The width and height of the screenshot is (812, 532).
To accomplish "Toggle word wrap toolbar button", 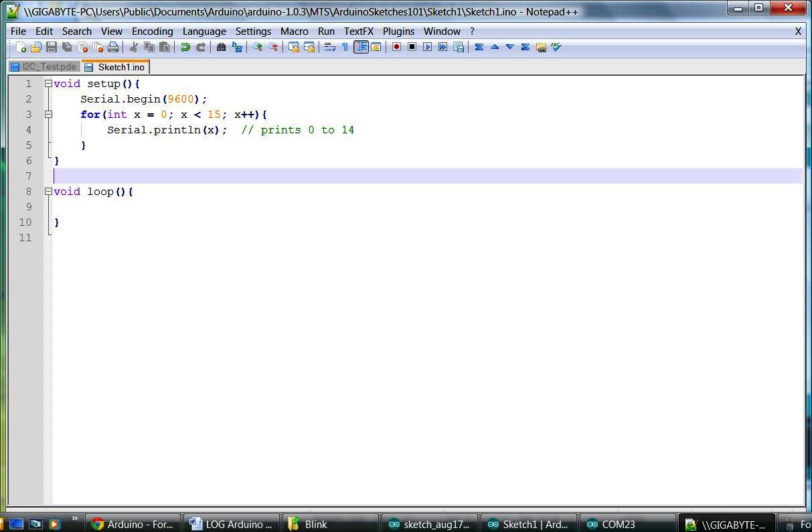I will [x=329, y=47].
